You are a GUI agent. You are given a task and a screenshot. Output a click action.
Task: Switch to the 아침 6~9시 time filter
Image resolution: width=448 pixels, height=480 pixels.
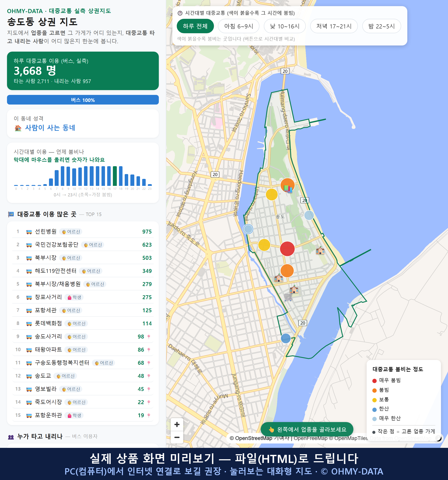tap(239, 26)
